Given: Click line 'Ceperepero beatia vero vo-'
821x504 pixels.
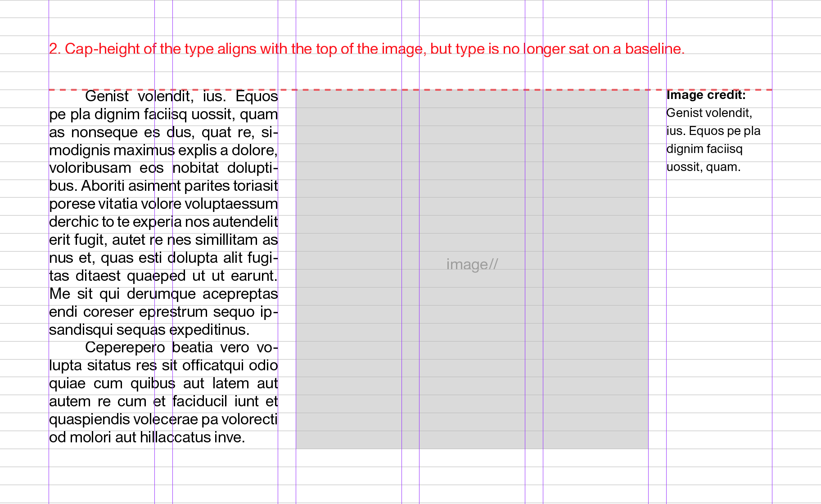Looking at the screenshot, I should tap(181, 348).
